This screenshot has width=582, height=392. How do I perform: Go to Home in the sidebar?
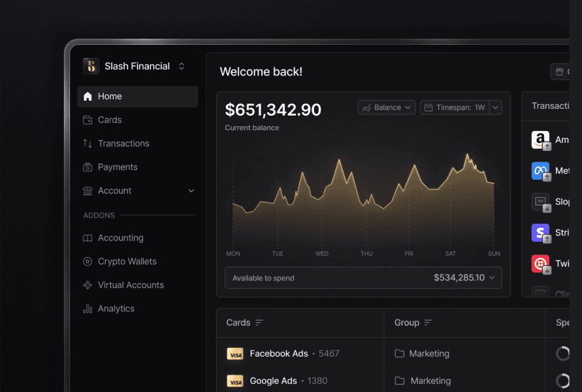point(138,96)
